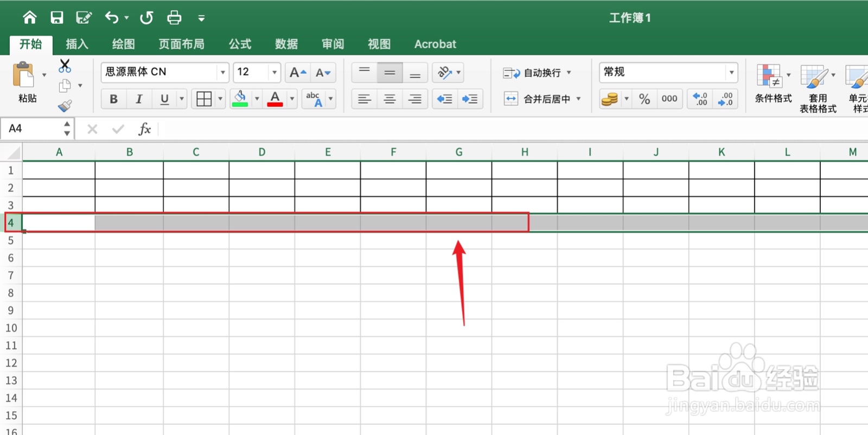
Task: Increase font size with larger A
Action: coord(297,72)
